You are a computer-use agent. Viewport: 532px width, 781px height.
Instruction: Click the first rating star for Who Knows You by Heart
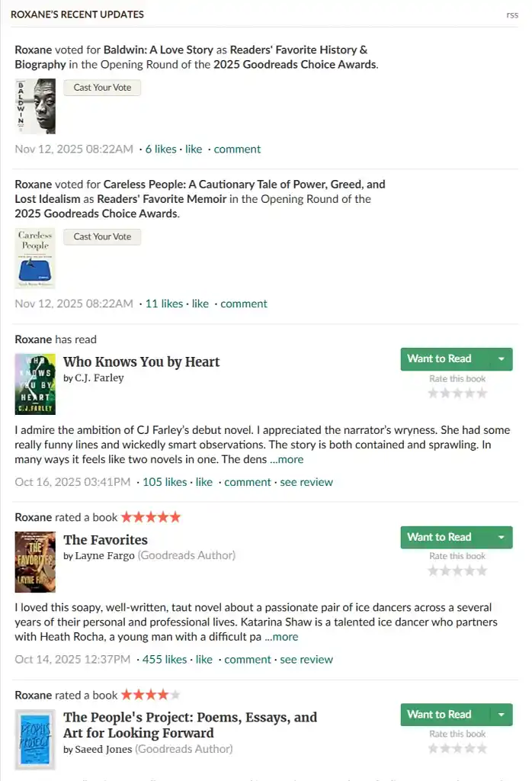(x=434, y=393)
